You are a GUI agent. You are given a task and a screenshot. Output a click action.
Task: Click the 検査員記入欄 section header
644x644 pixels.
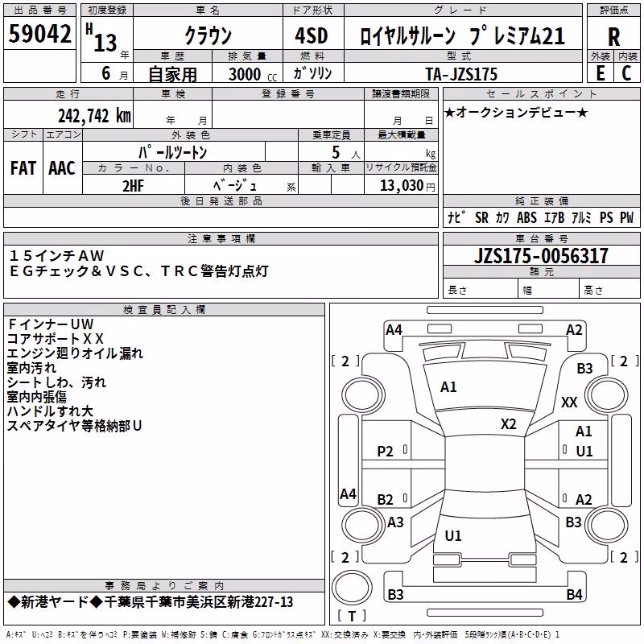pos(164,310)
